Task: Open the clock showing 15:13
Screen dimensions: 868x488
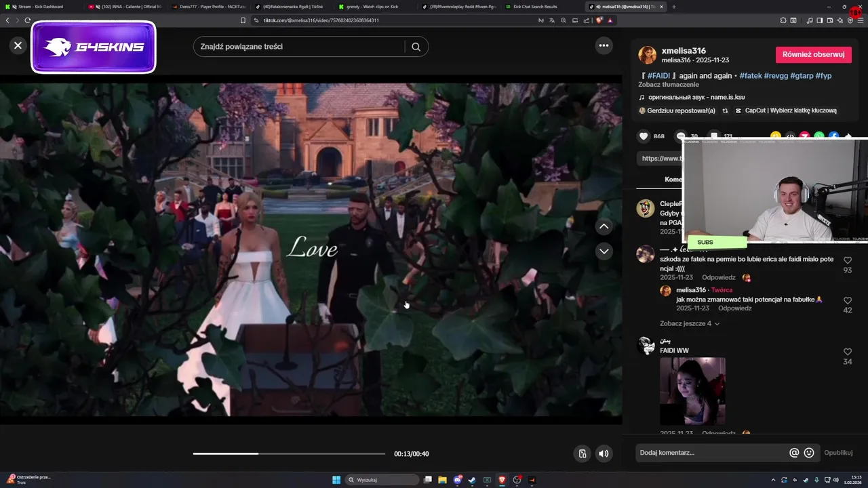Action: 852,480
